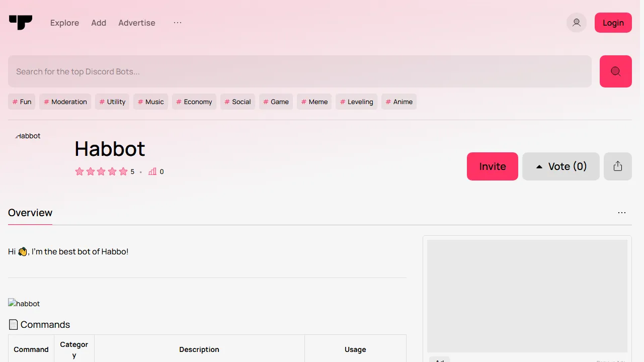The image size is (644, 362).
Task: Click the first star of Habbot's rating
Action: 79,171
